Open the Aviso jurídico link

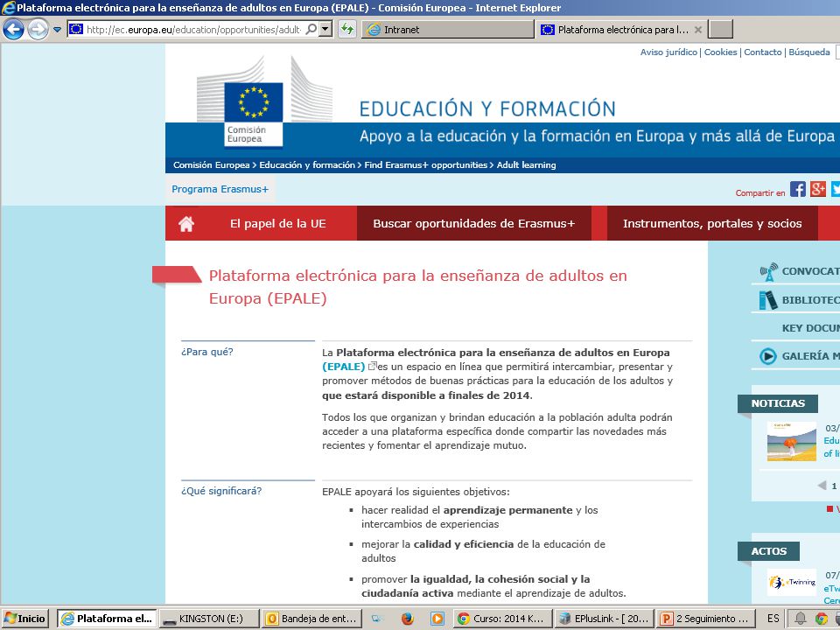pyautogui.click(x=668, y=52)
